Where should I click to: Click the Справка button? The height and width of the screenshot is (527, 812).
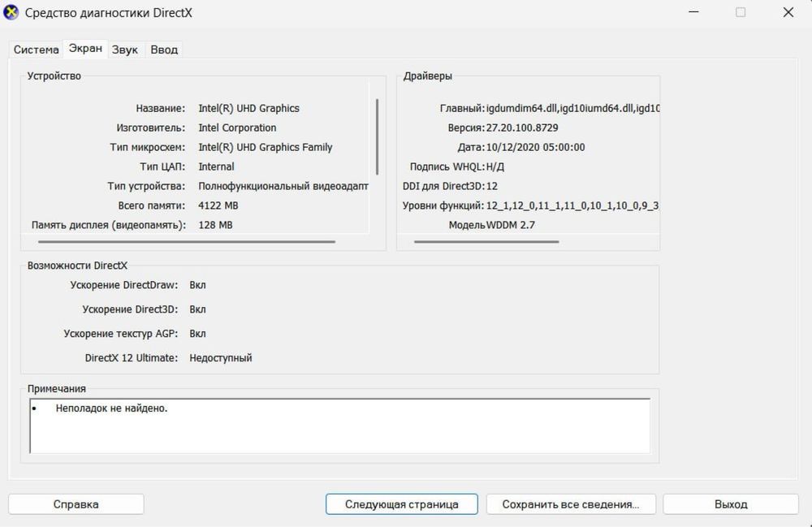[76, 504]
